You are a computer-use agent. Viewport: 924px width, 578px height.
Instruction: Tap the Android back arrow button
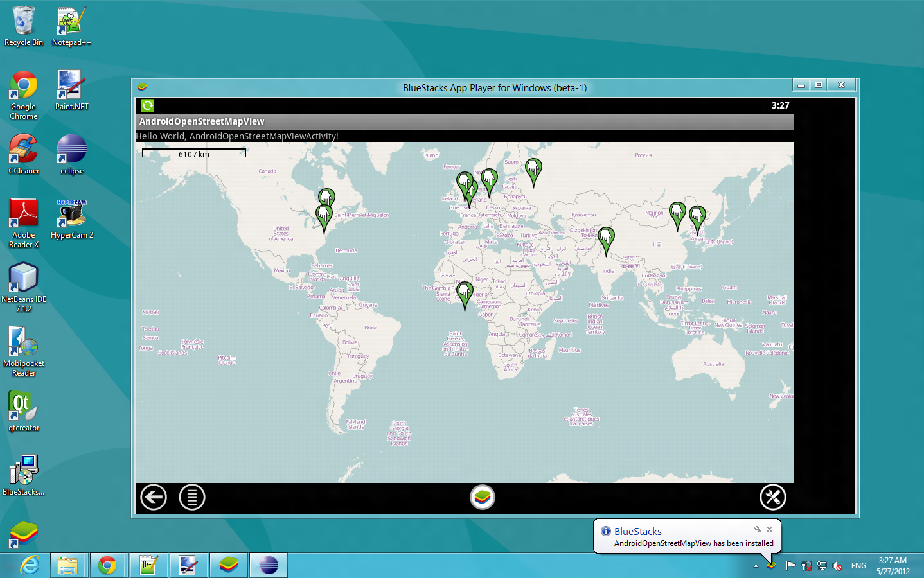point(154,497)
